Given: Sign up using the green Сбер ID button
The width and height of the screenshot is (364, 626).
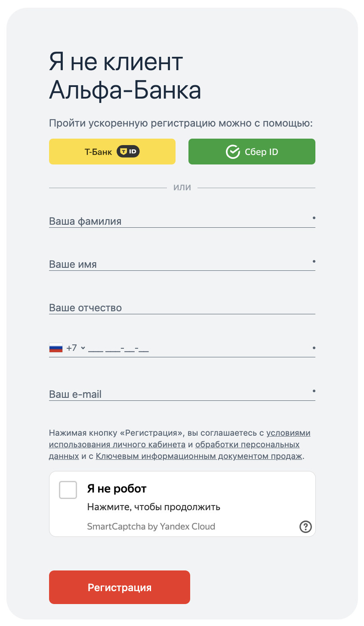Looking at the screenshot, I should [x=252, y=152].
